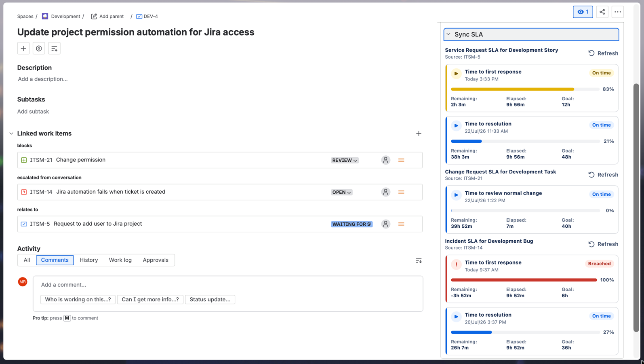644x364 pixels.
Task: Click the Add parent pencil icon
Action: pyautogui.click(x=94, y=16)
